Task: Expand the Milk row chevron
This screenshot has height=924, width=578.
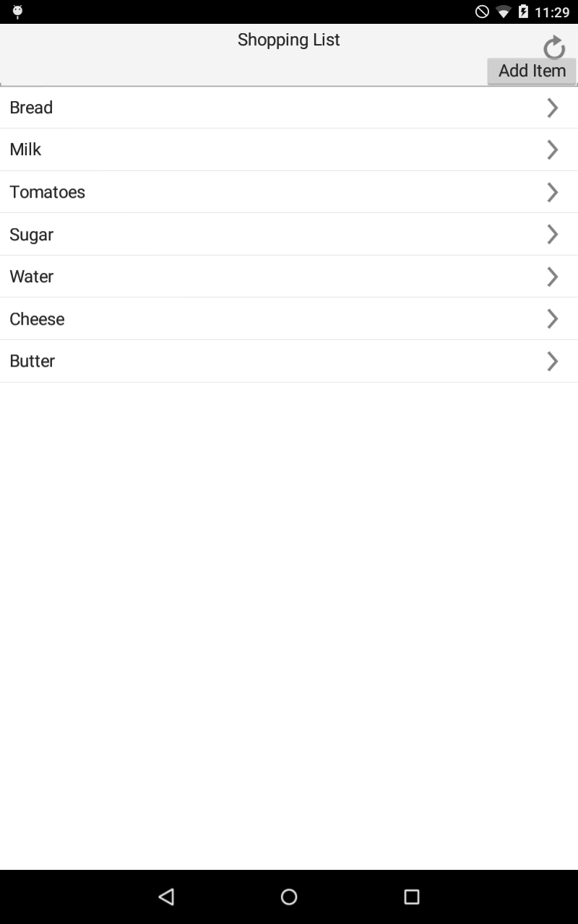Action: 553,149
